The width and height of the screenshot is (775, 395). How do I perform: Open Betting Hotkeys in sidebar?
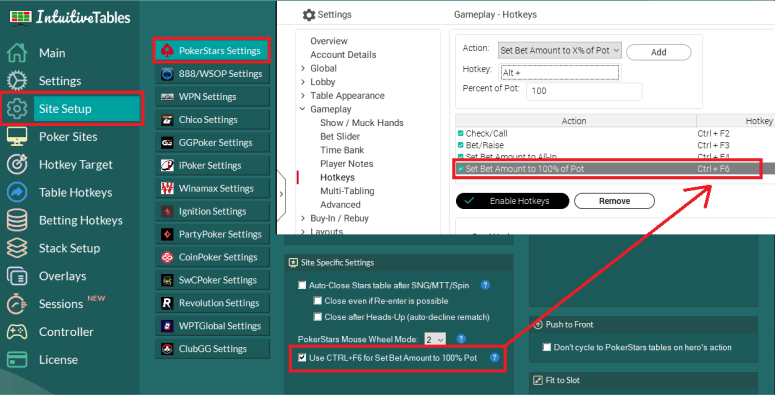(81, 220)
